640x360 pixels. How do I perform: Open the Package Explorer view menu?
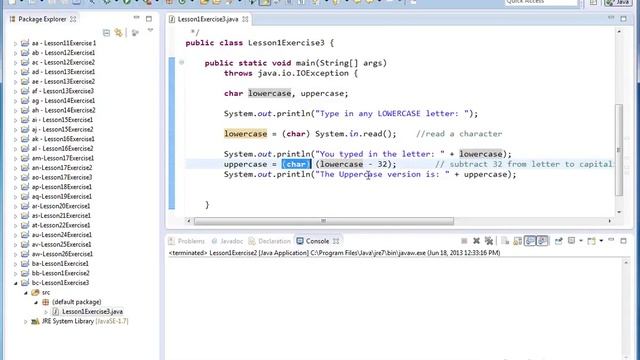pyautogui.click(x=150, y=31)
